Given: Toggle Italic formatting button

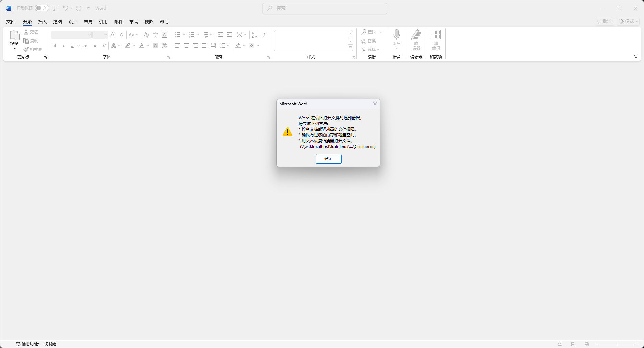Looking at the screenshot, I should click(x=63, y=46).
